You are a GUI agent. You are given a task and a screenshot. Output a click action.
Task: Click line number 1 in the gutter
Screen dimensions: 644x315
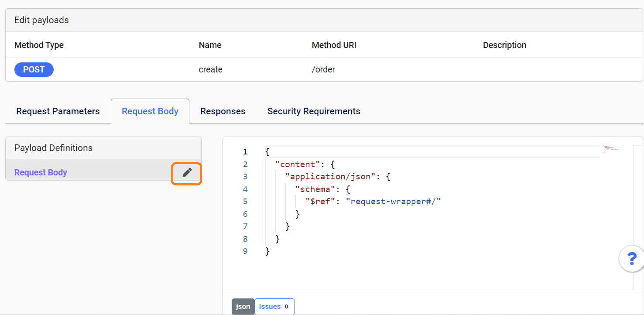[x=245, y=152]
